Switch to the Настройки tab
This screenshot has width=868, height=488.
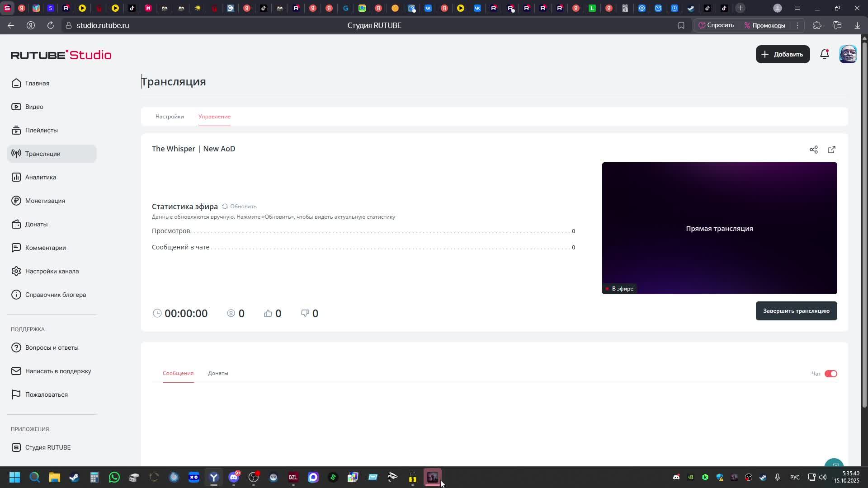tap(170, 117)
